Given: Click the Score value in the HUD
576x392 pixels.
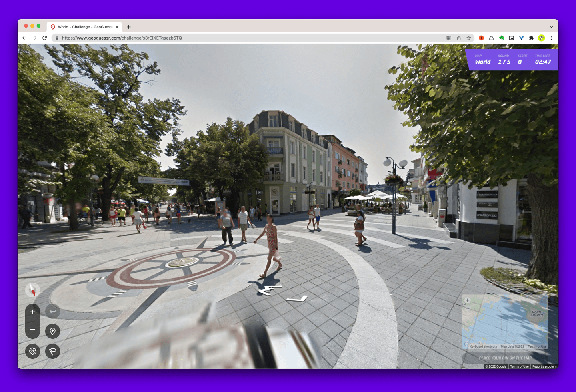Looking at the screenshot, I should [x=520, y=62].
